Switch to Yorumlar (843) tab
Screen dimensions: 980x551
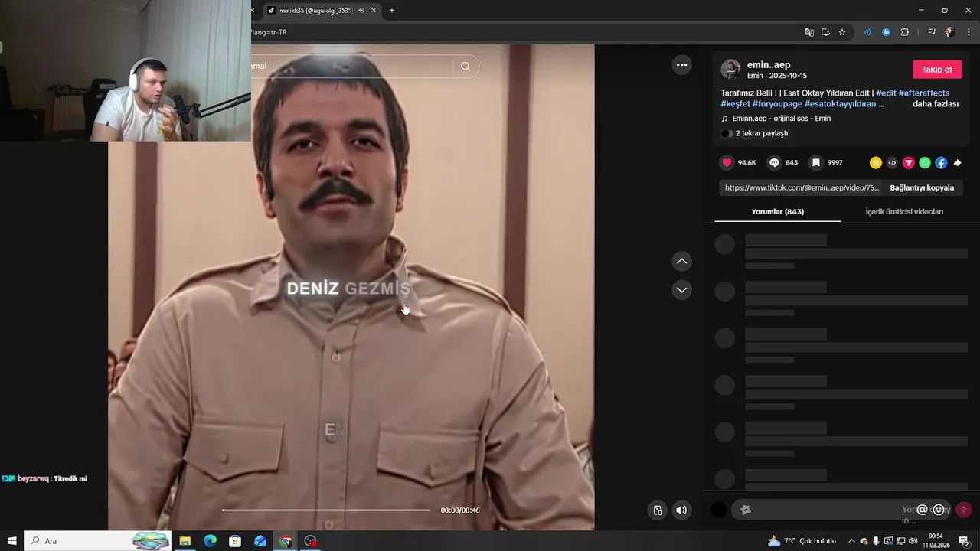778,212
